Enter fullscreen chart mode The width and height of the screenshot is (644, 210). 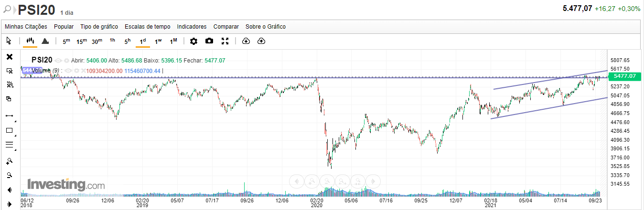pyautogui.click(x=225, y=41)
